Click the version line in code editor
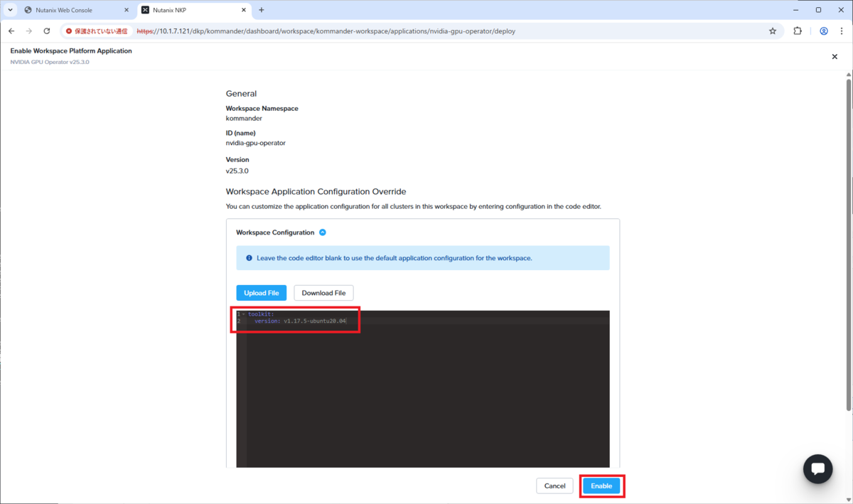The image size is (853, 504). 301,321
